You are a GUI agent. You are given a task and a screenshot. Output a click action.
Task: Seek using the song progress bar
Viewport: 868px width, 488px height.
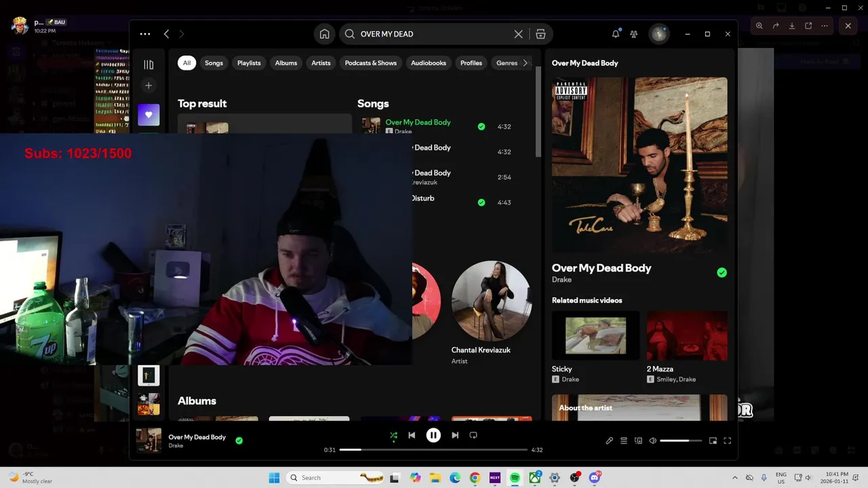433,449
